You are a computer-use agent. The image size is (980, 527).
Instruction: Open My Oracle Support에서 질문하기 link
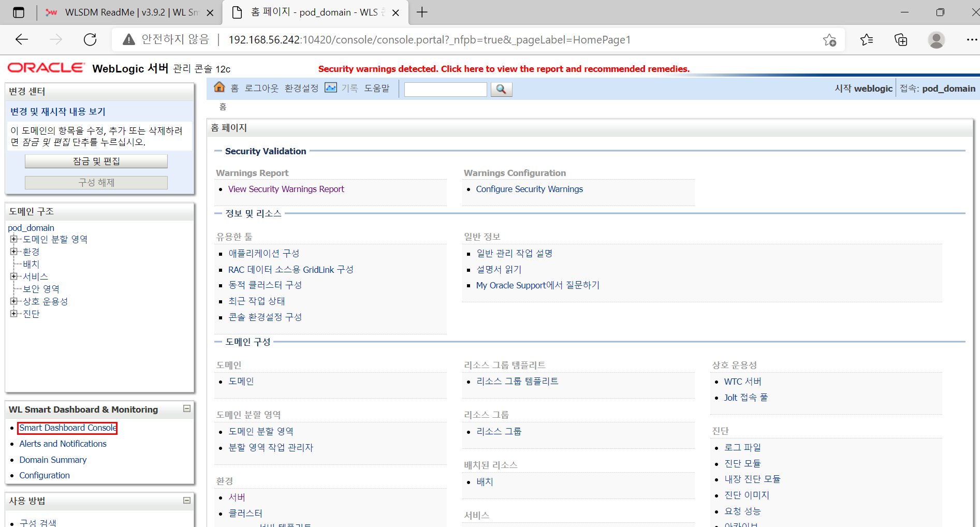tap(538, 285)
